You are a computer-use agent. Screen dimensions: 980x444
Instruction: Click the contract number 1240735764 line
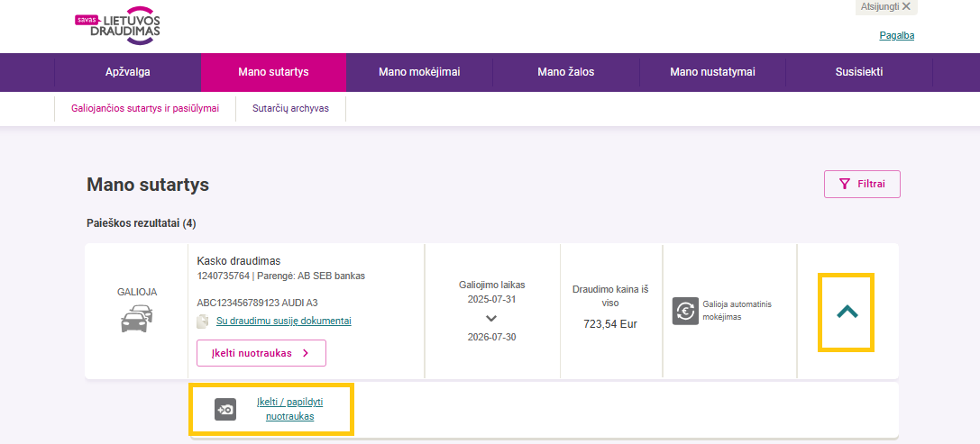(280, 276)
